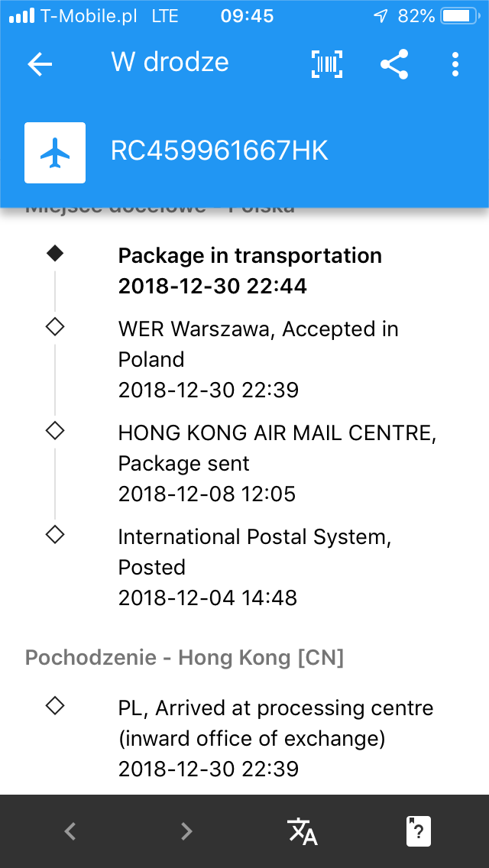
Task: Open the barcode scanner icon
Action: [x=327, y=64]
